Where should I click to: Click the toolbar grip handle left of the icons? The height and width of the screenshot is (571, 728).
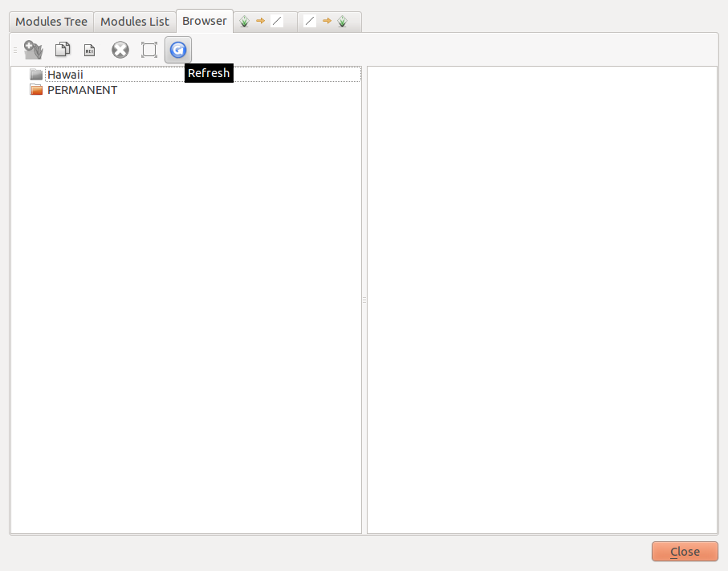click(x=14, y=50)
